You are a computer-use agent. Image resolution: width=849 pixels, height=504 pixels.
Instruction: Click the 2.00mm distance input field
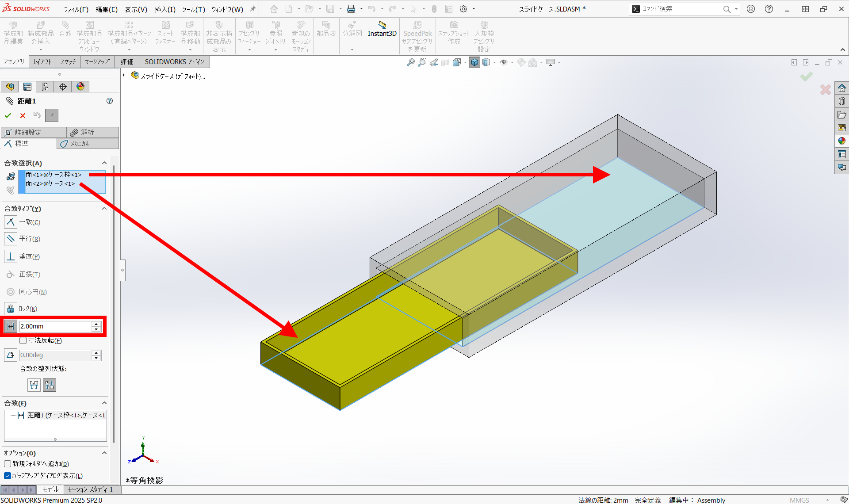(x=55, y=326)
